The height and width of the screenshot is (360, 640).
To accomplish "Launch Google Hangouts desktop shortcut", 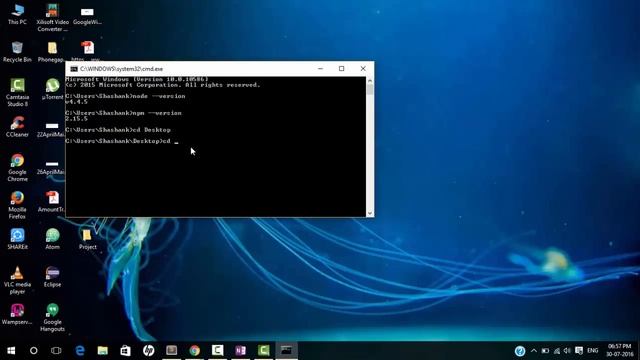I will click(x=52, y=318).
